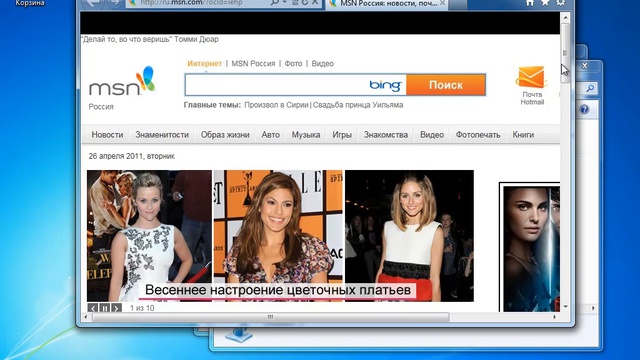Close the background window with its X button
The height and width of the screenshot is (360, 640).
pyautogui.click(x=584, y=66)
